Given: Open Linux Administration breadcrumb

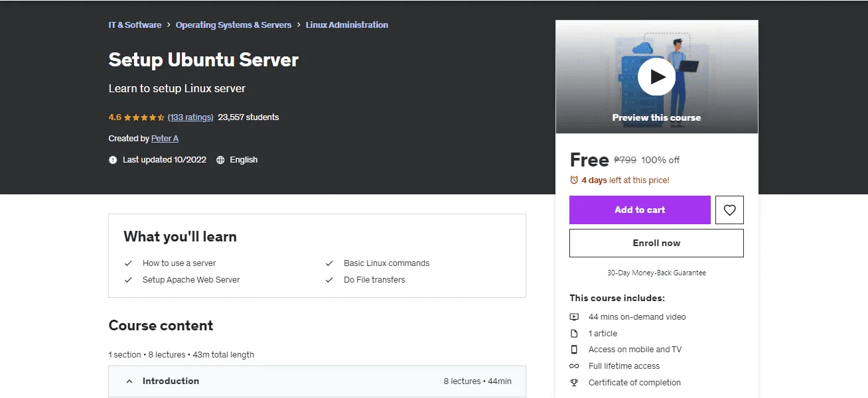Looking at the screenshot, I should [347, 25].
